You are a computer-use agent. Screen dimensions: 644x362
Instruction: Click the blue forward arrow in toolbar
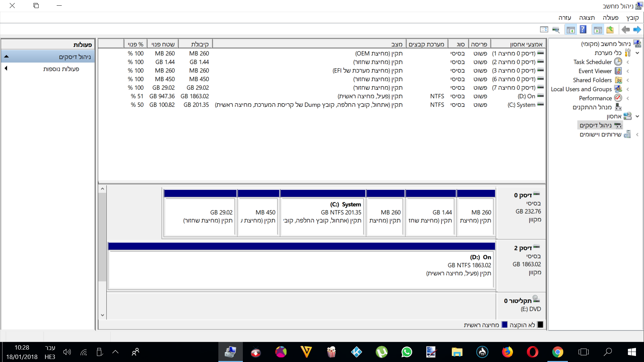click(637, 30)
